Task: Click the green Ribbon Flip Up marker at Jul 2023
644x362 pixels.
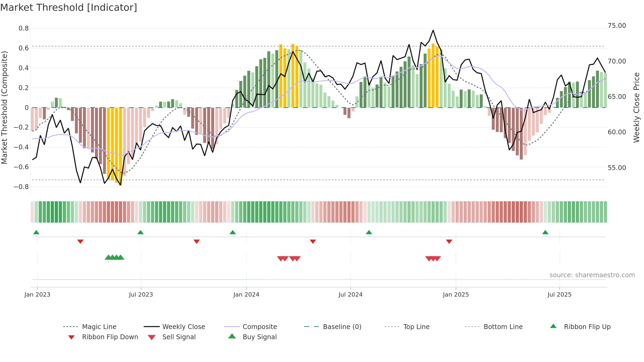Action: coord(140,232)
